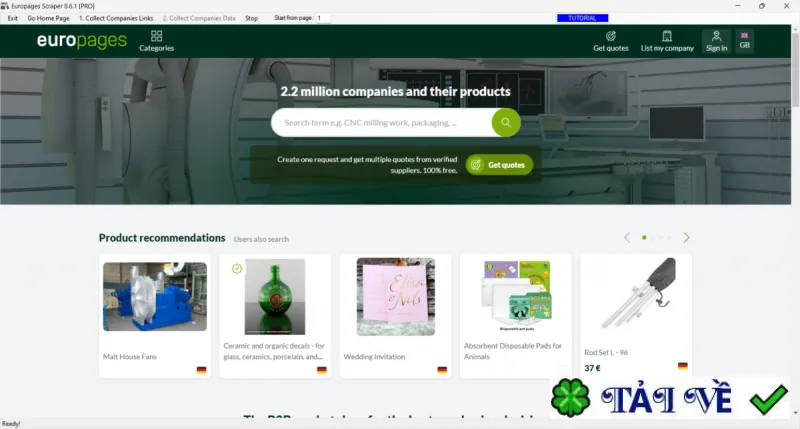
Task: Focus the Start from page field
Action: click(x=323, y=18)
